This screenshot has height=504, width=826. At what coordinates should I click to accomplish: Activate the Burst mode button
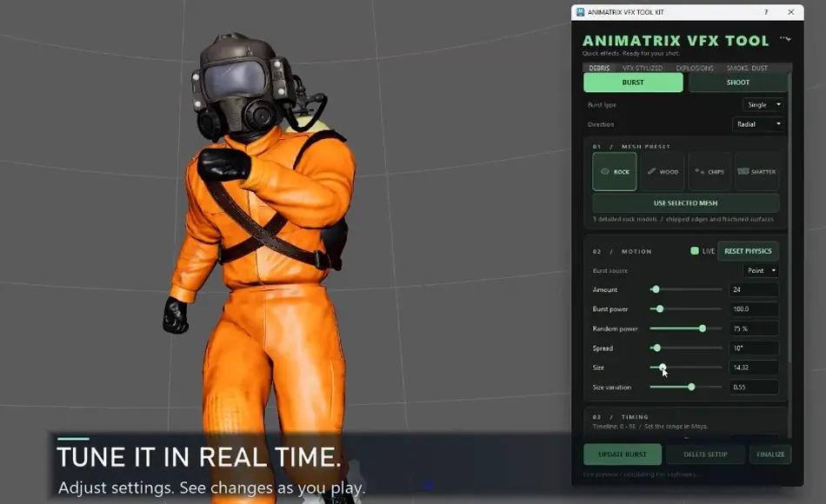point(633,83)
